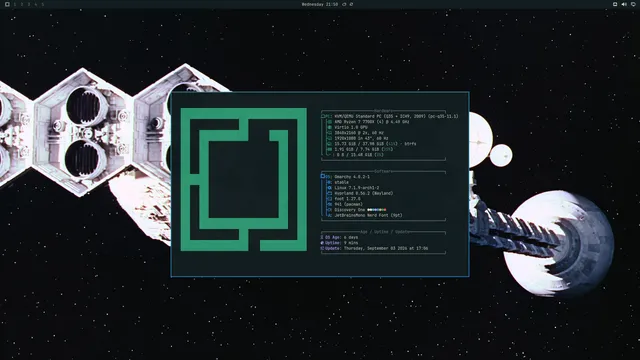Click the icon beside Update date

tap(322, 248)
